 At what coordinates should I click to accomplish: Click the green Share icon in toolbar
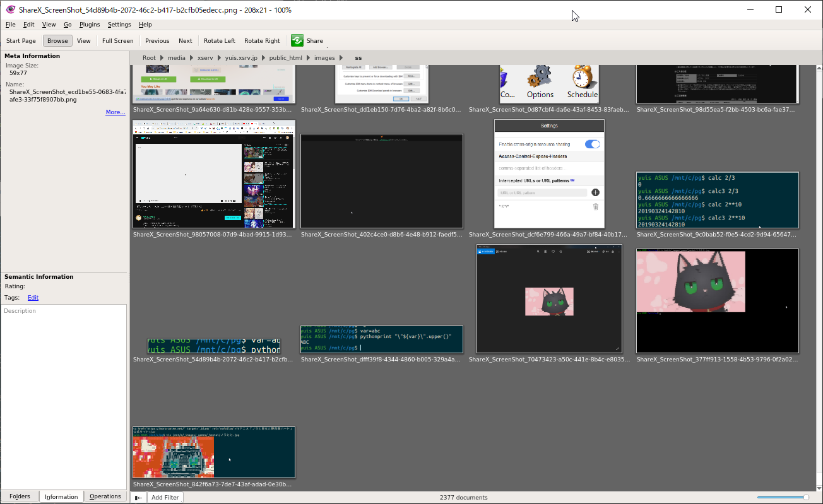coord(297,41)
